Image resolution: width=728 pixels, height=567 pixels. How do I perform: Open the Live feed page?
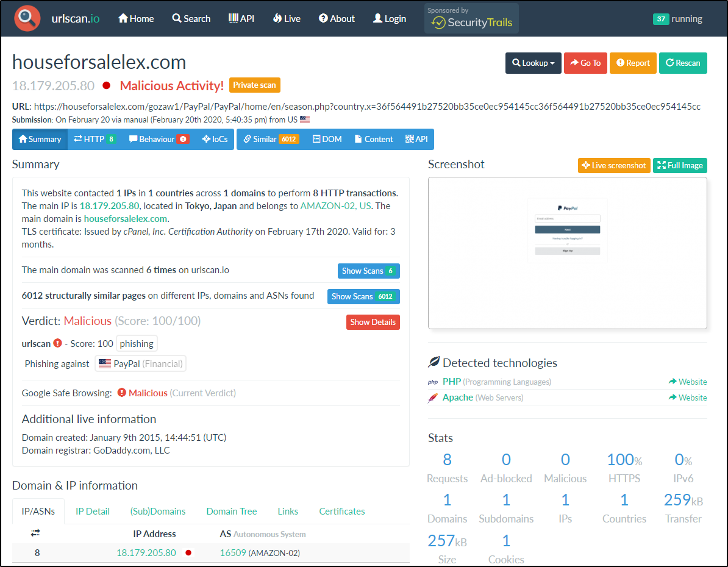point(287,18)
